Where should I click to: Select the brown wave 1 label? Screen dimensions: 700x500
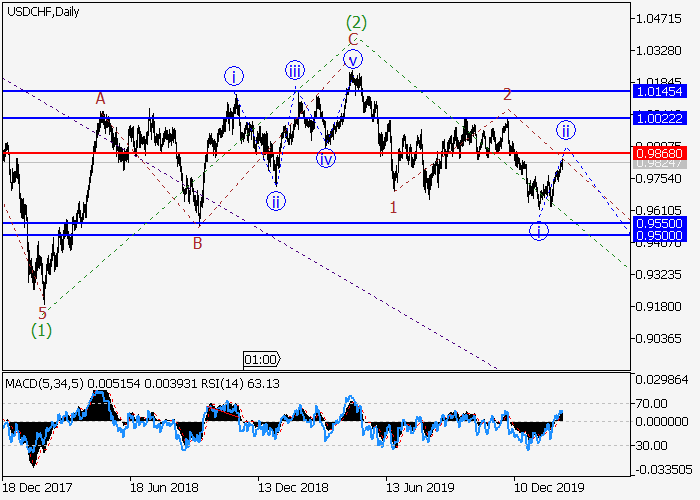coord(394,207)
